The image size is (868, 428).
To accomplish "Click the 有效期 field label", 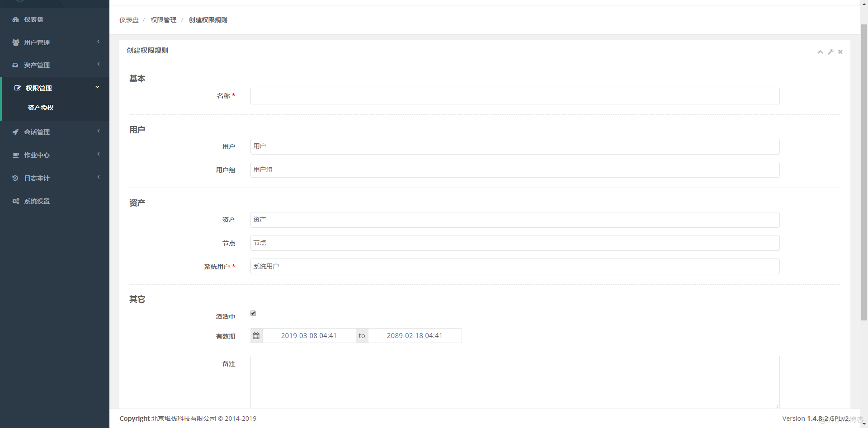I will (226, 336).
